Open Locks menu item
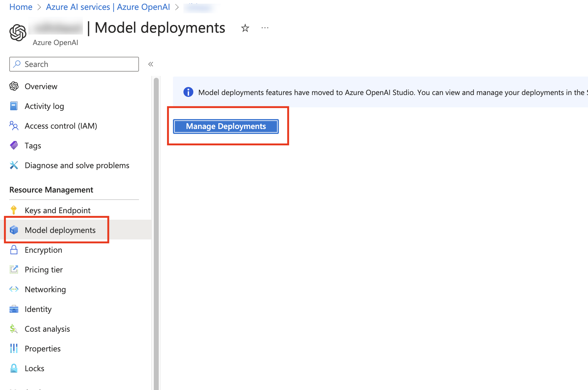Screen dimensions: 588x390 click(35, 368)
